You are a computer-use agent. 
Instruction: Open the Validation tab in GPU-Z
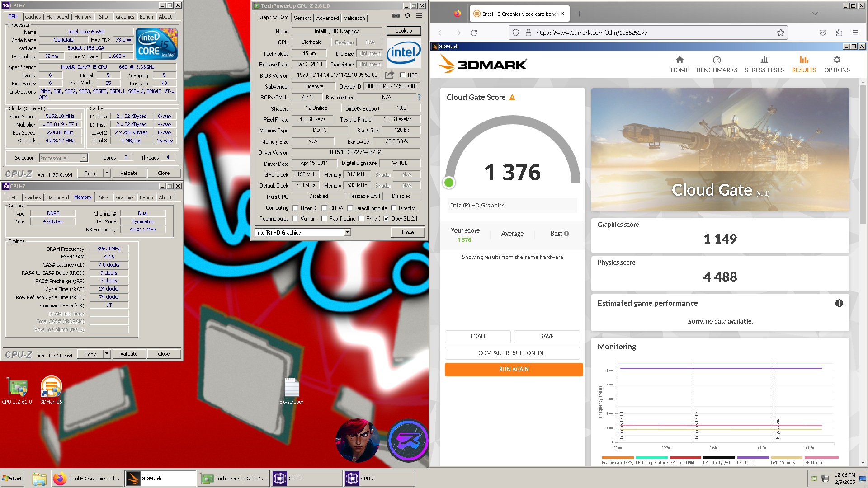pyautogui.click(x=354, y=18)
